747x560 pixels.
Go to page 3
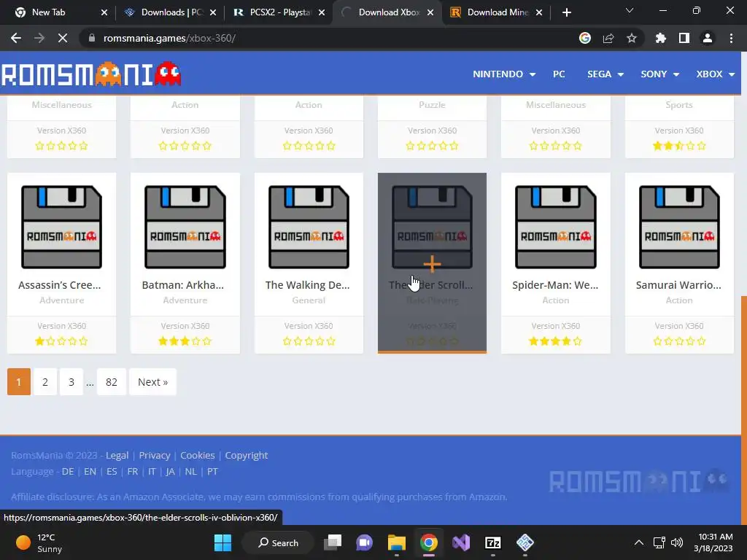(71, 382)
